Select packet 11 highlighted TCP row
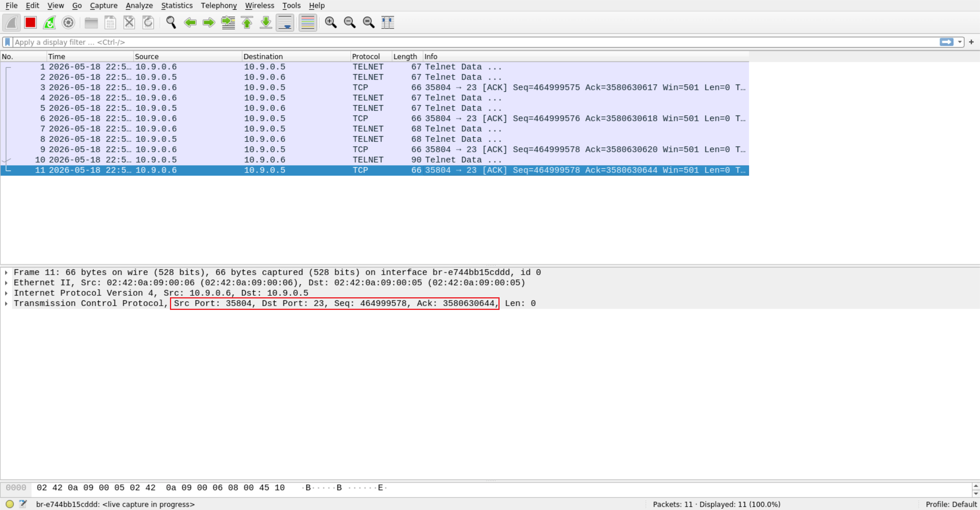Viewport: 980px width, 510px height. (x=375, y=170)
